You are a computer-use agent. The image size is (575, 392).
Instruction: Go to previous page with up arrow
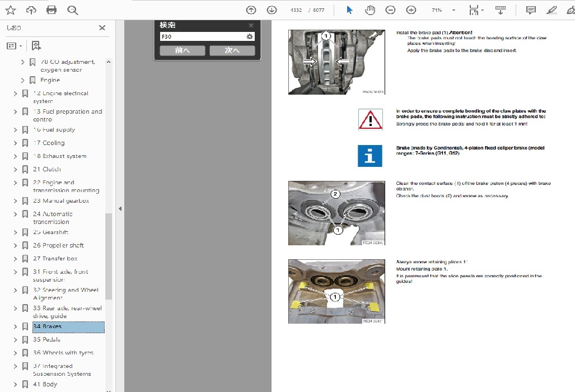[x=251, y=10]
